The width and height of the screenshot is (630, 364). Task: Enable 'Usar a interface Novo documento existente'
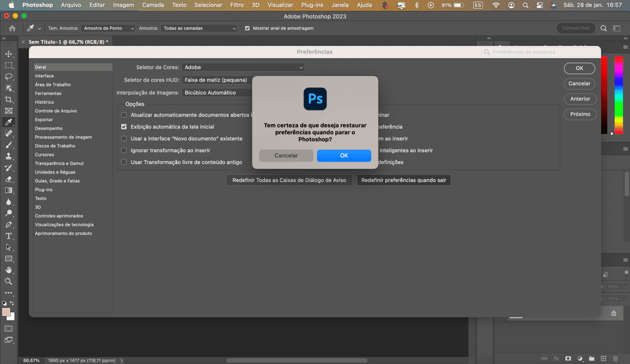click(x=124, y=139)
